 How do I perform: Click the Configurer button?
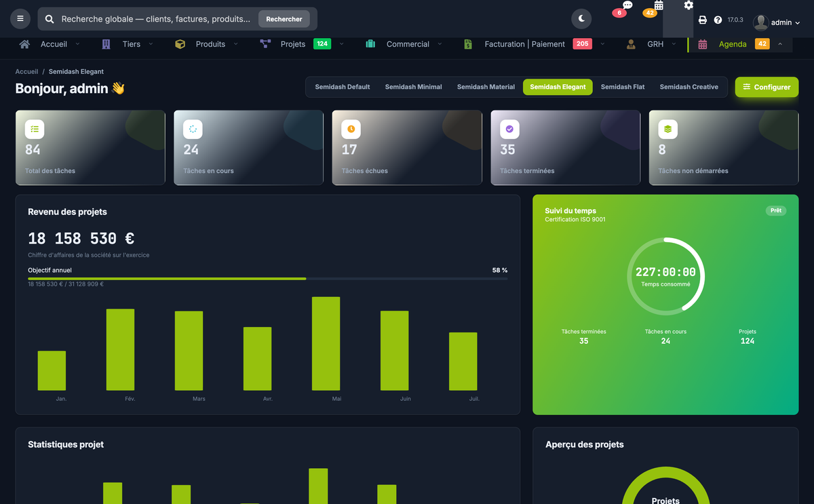(767, 87)
